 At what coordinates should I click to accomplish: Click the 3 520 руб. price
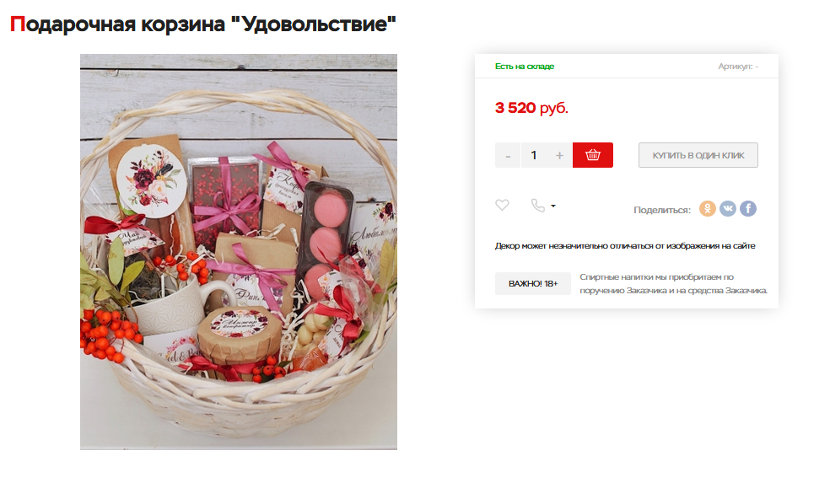click(531, 108)
